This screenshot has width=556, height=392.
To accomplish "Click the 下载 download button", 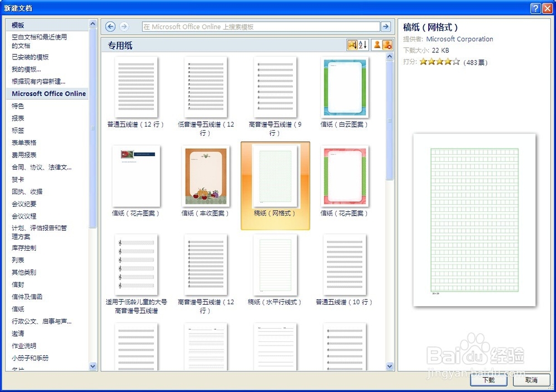I will pyautogui.click(x=488, y=380).
